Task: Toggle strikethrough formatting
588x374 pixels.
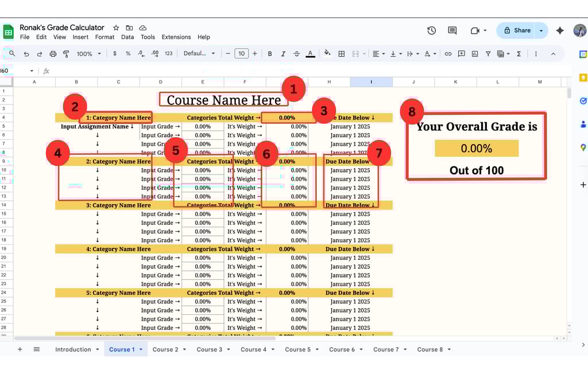Action: (296, 54)
